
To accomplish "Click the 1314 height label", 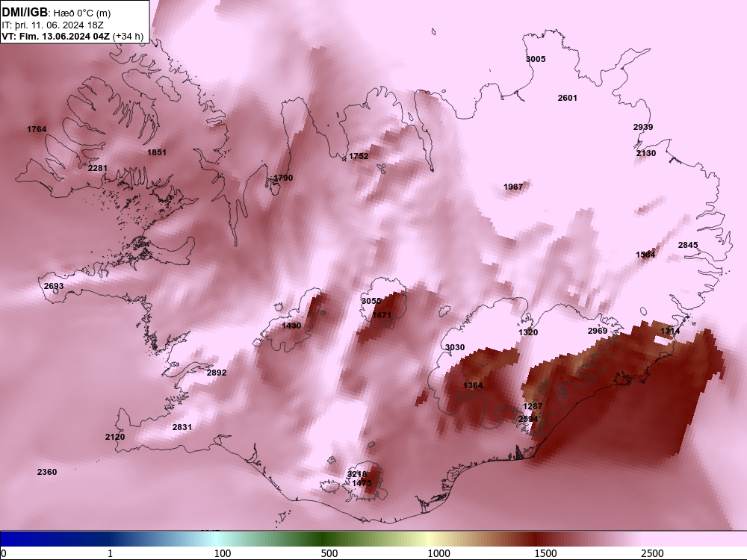I will 670,331.
